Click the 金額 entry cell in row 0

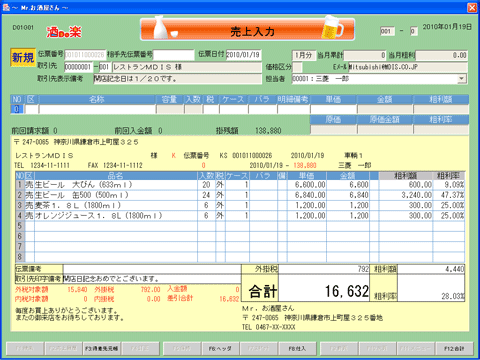[385, 109]
